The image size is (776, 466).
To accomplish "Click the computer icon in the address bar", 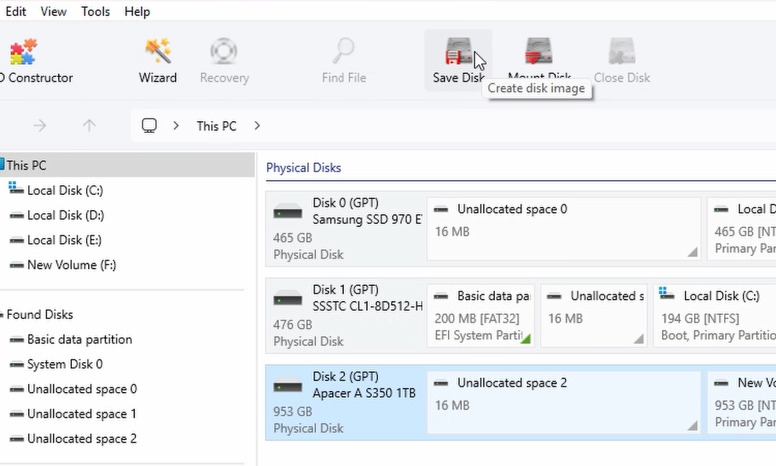I will click(x=149, y=126).
